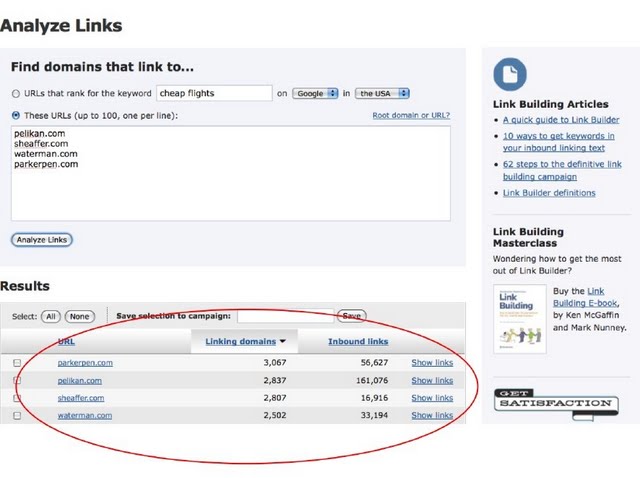Open Link Builder definitions link
640x478 pixels.
pos(549,193)
